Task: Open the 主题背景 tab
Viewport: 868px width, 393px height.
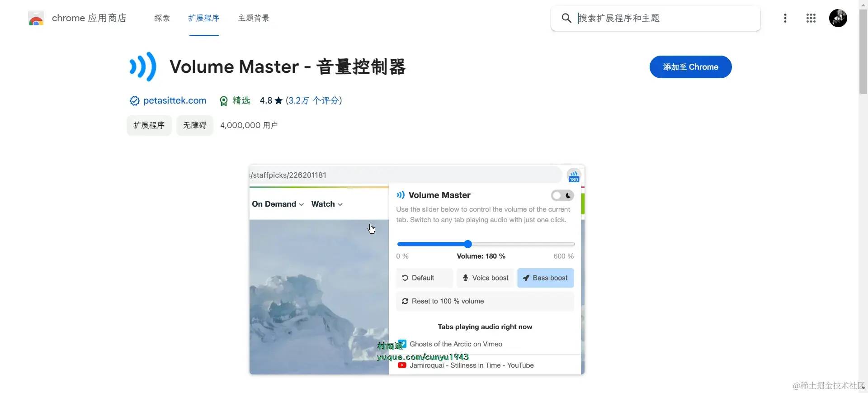Action: (254, 18)
